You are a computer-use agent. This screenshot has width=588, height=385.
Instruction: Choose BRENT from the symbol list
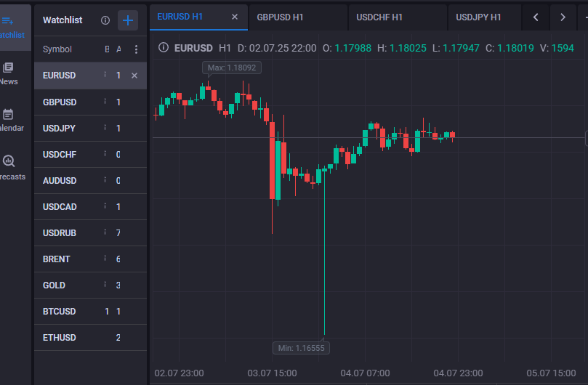coord(57,259)
